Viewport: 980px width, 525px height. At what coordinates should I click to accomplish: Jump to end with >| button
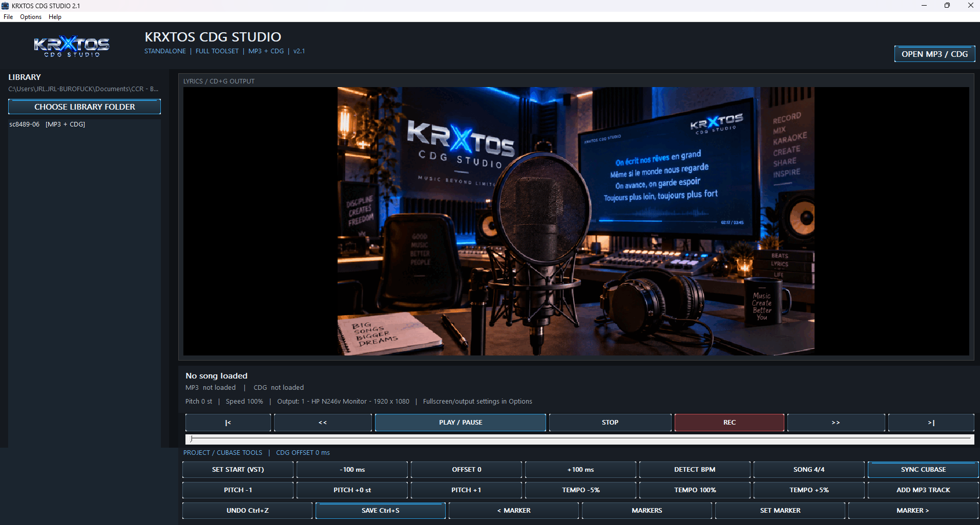pos(931,423)
